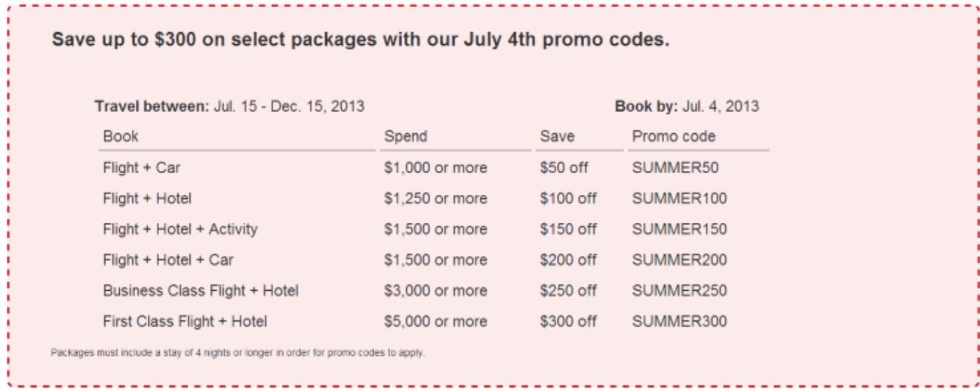Select the Flight + Car row
This screenshot has height=391, width=980.
434,168
